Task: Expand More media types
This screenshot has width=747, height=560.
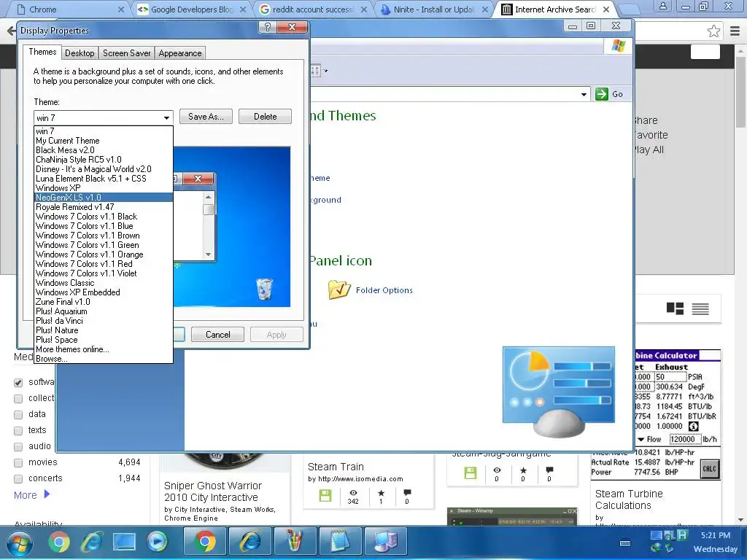Action: (31, 495)
